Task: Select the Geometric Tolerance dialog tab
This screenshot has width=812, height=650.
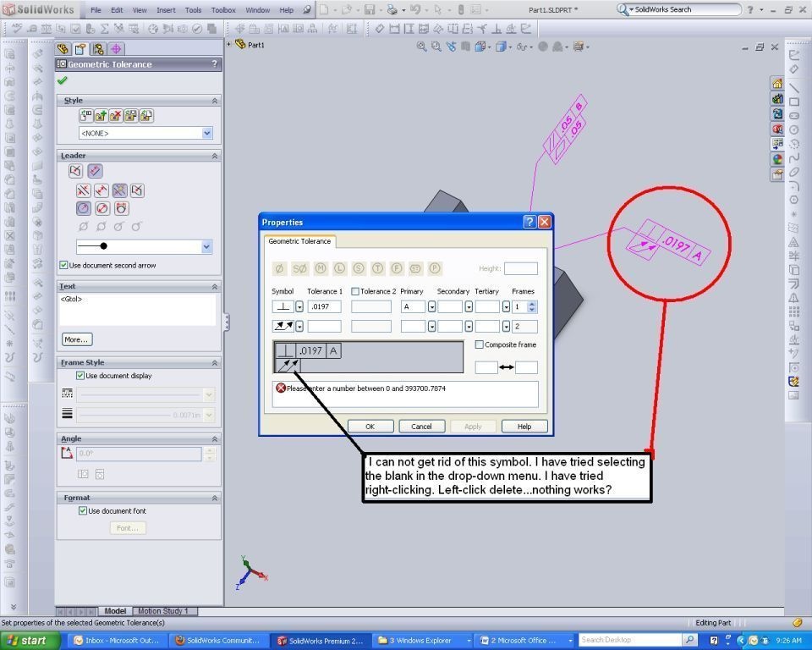Action: [x=299, y=241]
